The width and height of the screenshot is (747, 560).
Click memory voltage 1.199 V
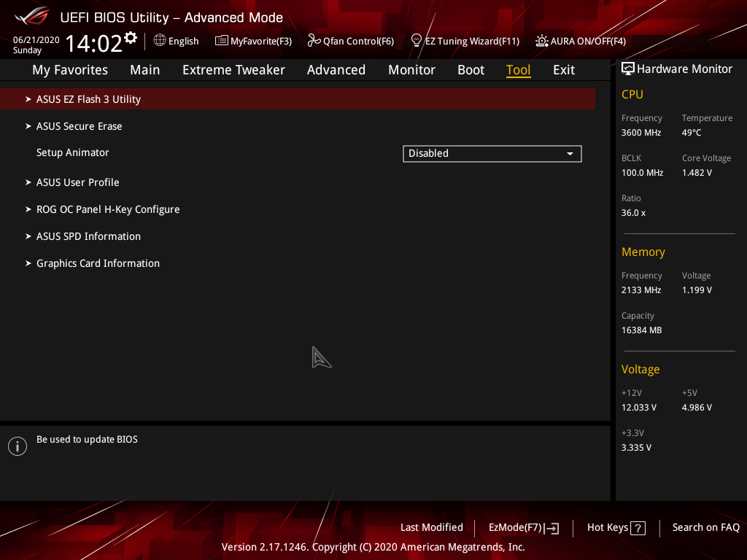coord(697,290)
